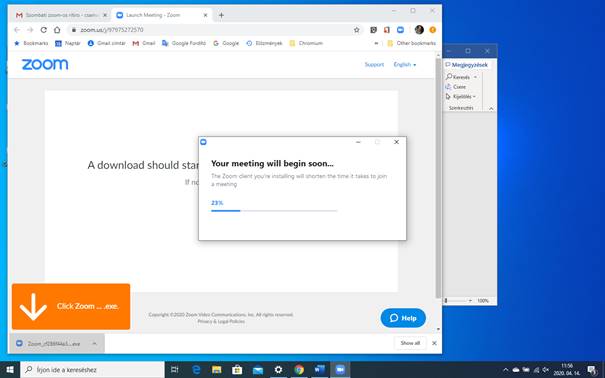Open a new Chrome tab

point(221,15)
